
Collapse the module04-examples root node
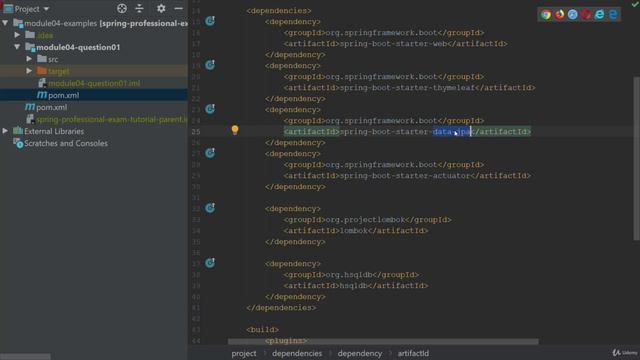(5, 23)
